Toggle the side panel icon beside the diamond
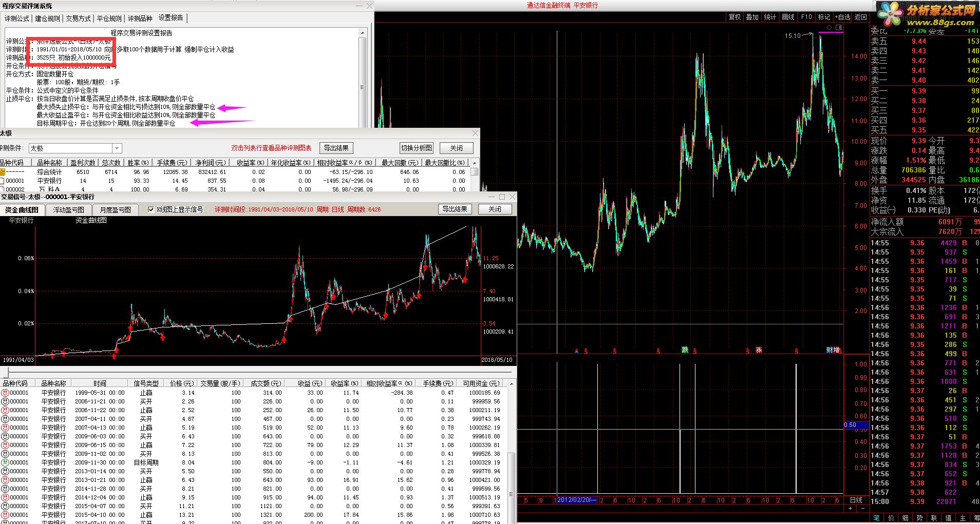This screenshot has height=524, width=980. pos(839,27)
